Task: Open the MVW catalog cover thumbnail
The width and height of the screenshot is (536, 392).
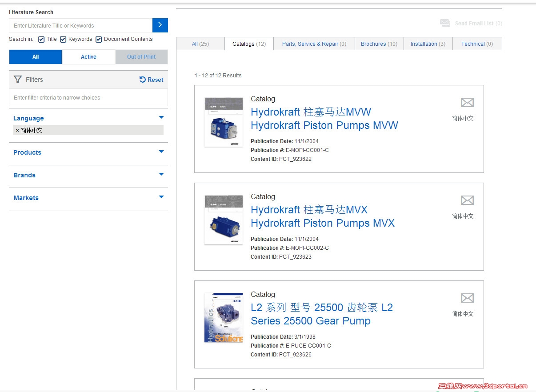Action: click(x=224, y=122)
